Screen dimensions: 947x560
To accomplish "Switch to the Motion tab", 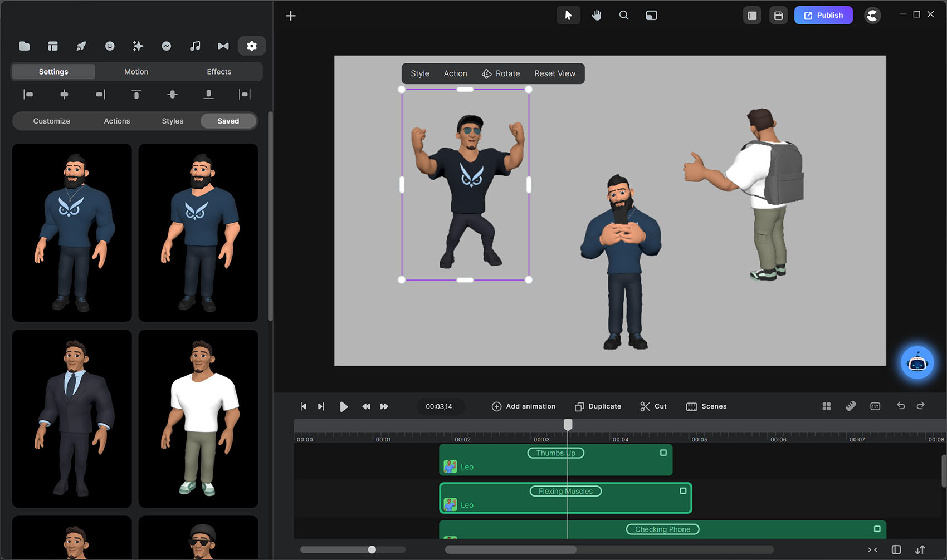I will tap(136, 72).
